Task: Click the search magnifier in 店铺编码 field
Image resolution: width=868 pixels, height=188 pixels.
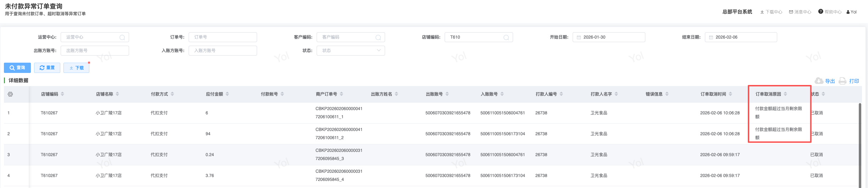Action: [x=506, y=37]
